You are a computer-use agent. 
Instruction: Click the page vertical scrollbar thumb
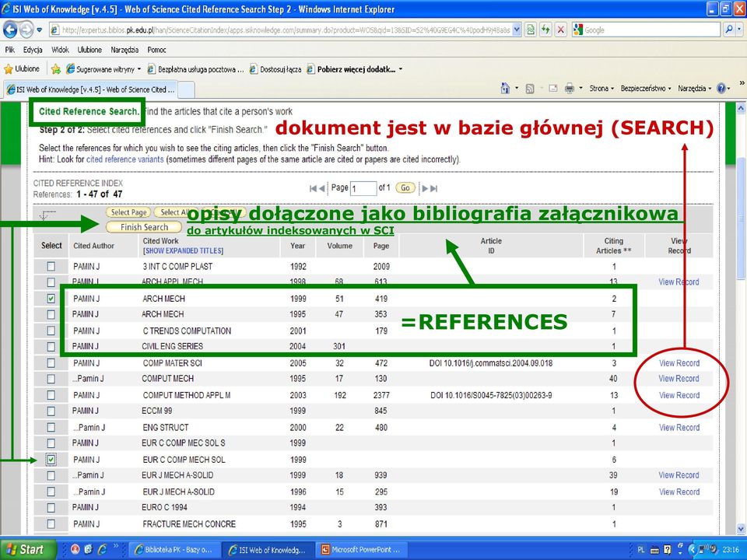click(x=742, y=217)
